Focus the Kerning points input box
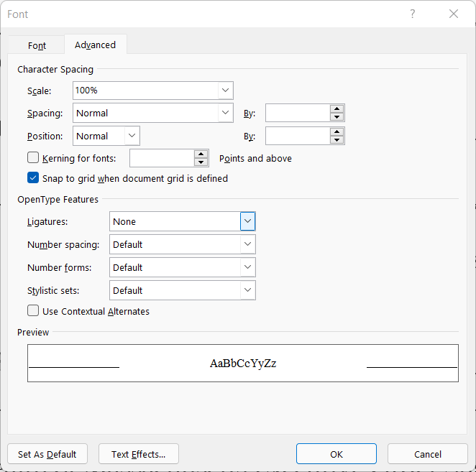The height and width of the screenshot is (472, 476). (x=162, y=158)
